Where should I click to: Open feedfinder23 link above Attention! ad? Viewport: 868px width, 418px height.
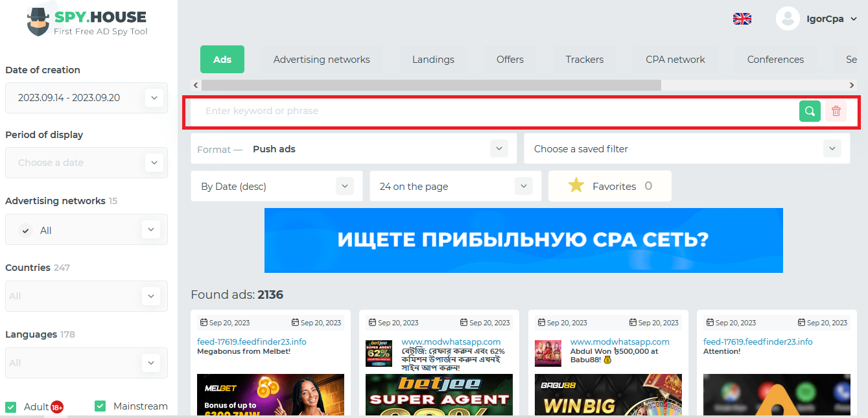(x=758, y=342)
